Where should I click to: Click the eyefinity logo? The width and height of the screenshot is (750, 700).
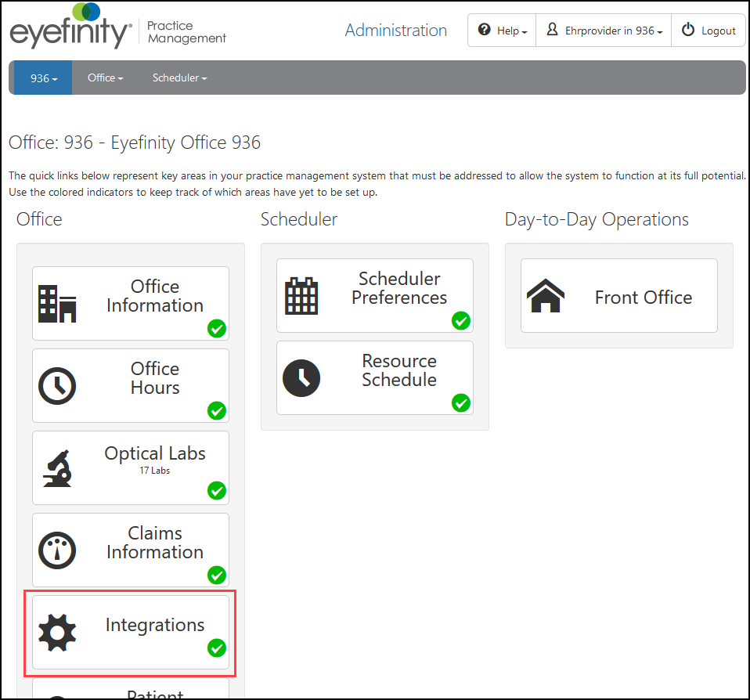(x=70, y=29)
